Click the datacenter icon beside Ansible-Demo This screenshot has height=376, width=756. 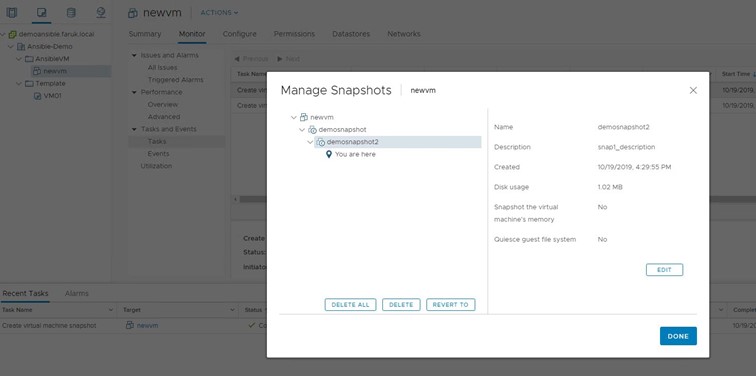[x=21, y=47]
